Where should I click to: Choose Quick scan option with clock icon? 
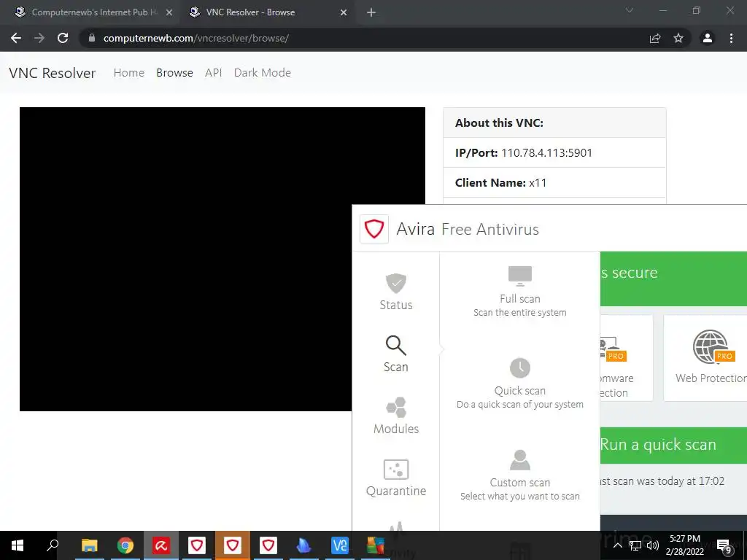[519, 384]
